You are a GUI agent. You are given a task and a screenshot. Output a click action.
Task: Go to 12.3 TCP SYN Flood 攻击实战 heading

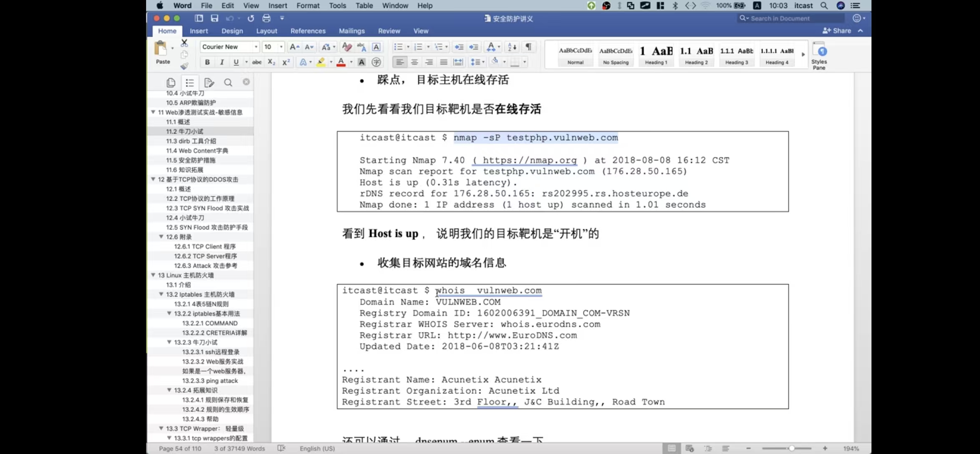207,208
